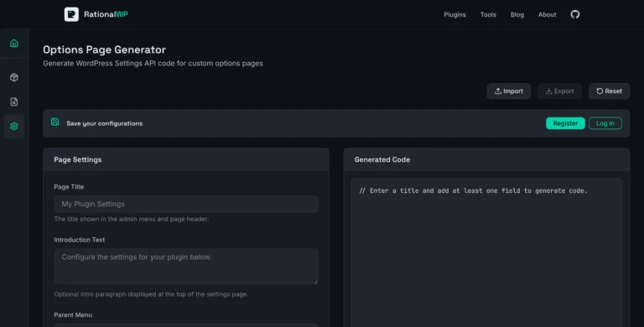Screen dimensions: 644x327
Task: Click the 'Generated Code' panel header
Action: [x=486, y=159]
